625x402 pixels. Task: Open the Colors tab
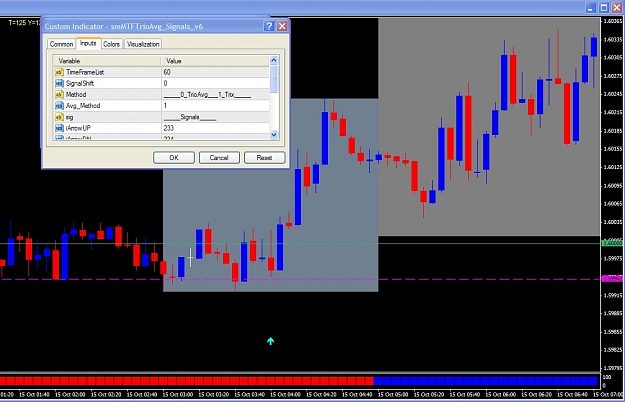112,44
